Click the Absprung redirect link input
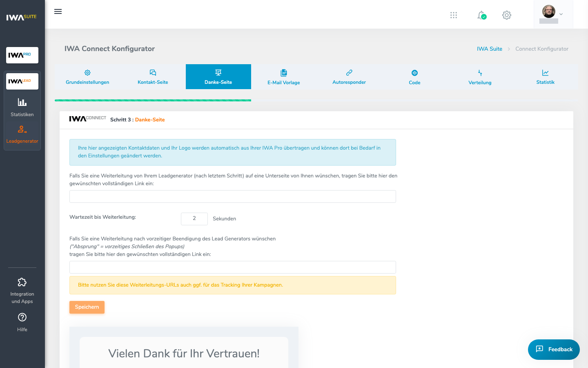 [233, 267]
